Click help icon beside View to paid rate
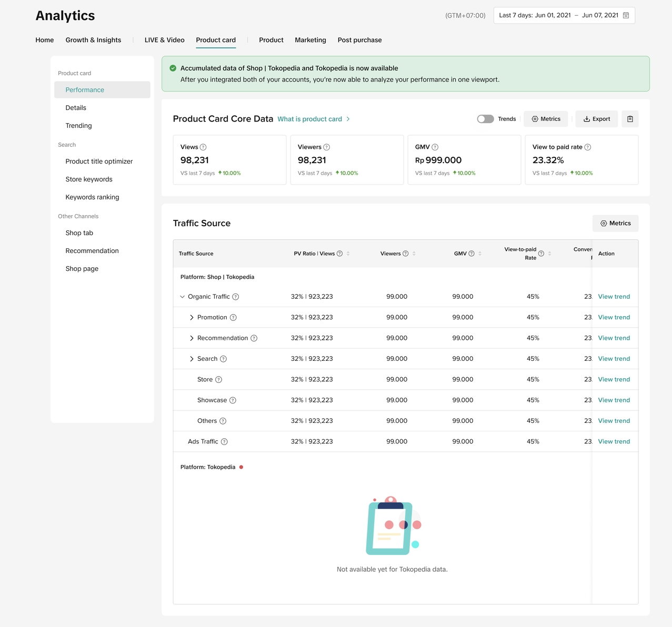672x627 pixels. point(588,147)
